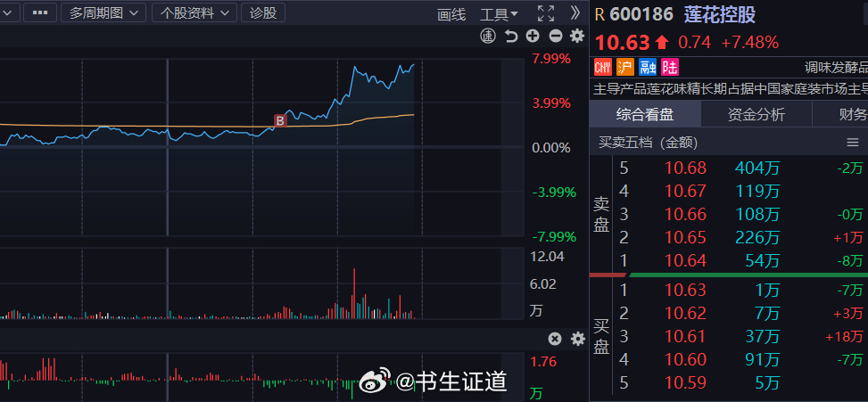Screen dimensions: 868x402
Task: Toggle fullscreen chart view icon
Action: pyautogui.click(x=546, y=13)
